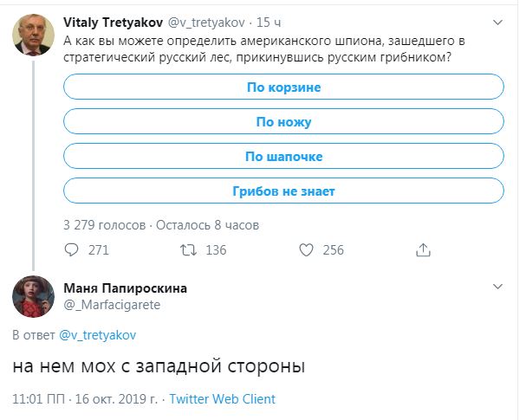Image resolution: width=526 pixels, height=420 pixels.
Task: Click the Маня Папироскина display name
Action: tap(125, 288)
